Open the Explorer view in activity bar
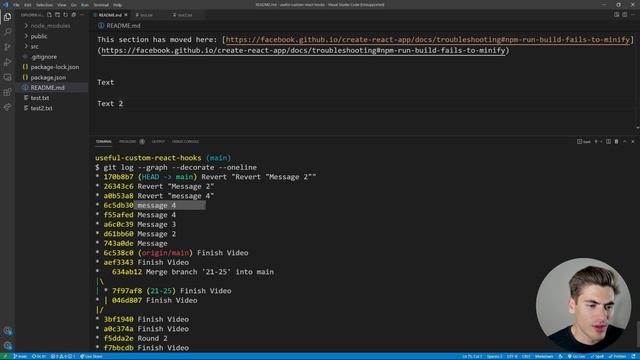 (x=7, y=17)
